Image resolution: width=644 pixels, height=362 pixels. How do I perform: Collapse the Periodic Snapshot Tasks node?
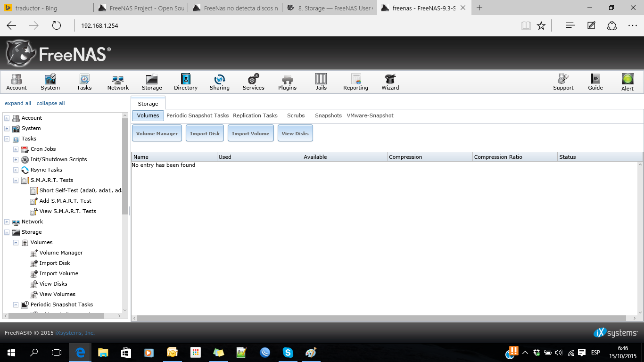(x=16, y=304)
